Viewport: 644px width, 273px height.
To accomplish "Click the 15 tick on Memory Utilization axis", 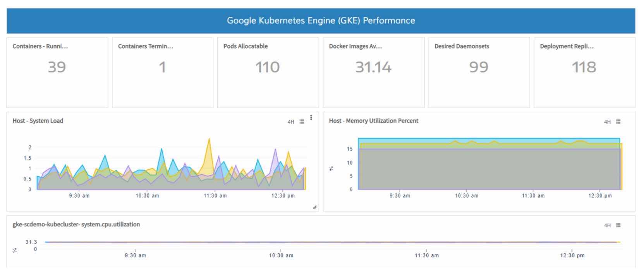I will point(350,149).
